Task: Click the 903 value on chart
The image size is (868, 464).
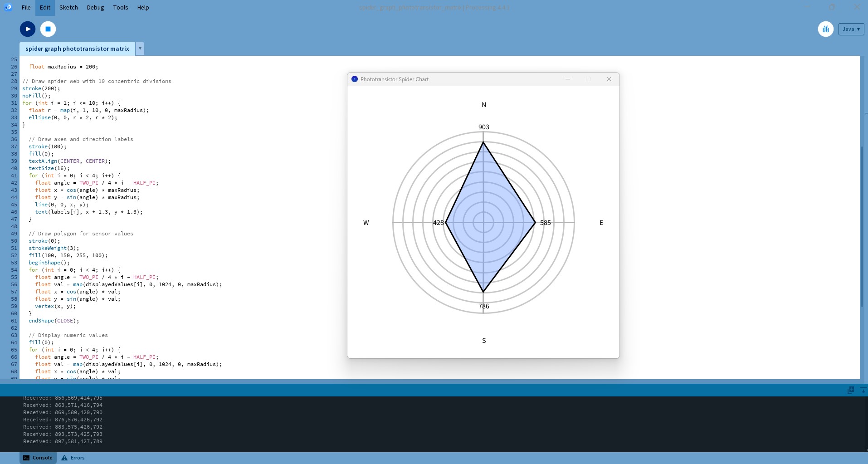Action: [x=484, y=127]
